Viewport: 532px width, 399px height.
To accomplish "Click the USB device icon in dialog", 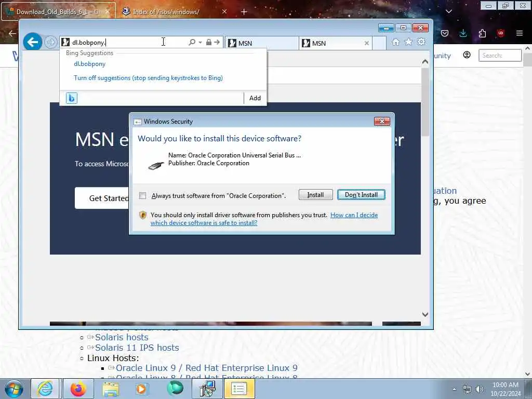I will coord(156,166).
